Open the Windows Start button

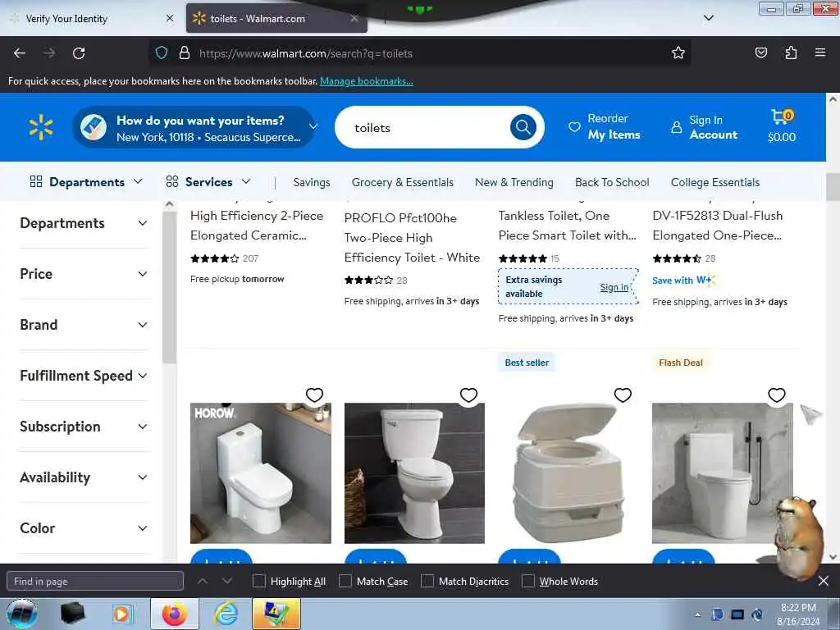[x=22, y=614]
